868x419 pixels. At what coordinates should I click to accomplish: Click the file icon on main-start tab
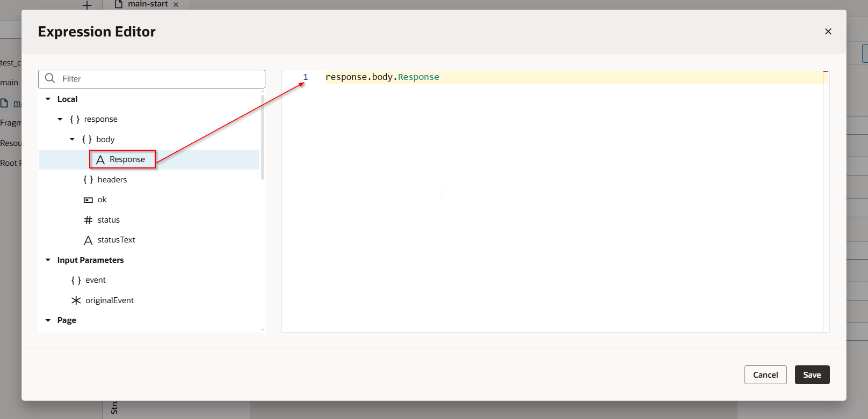[119, 4]
